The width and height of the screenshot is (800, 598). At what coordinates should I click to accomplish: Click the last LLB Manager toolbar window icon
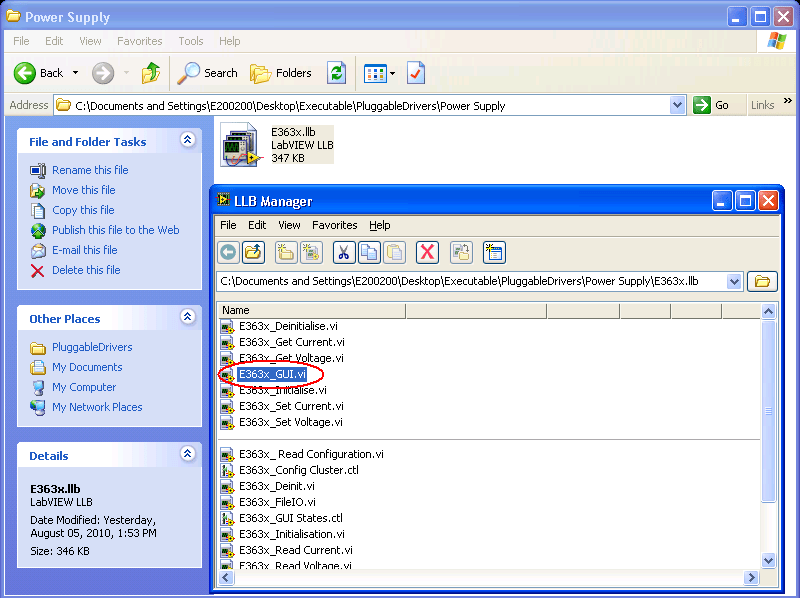[x=494, y=253]
